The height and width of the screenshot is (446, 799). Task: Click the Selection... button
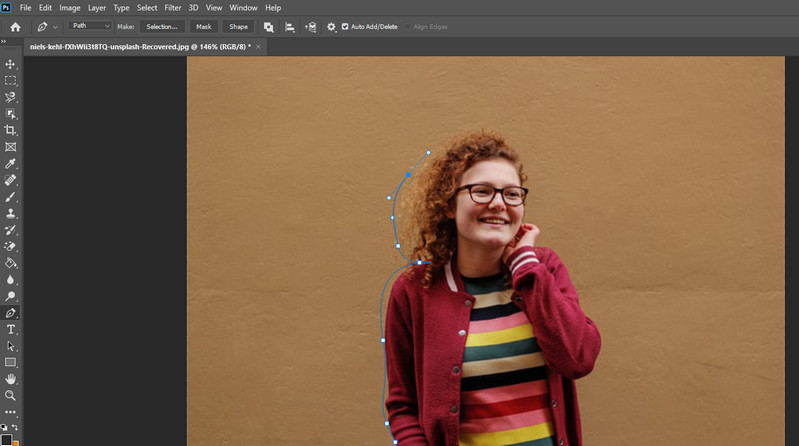pos(162,27)
